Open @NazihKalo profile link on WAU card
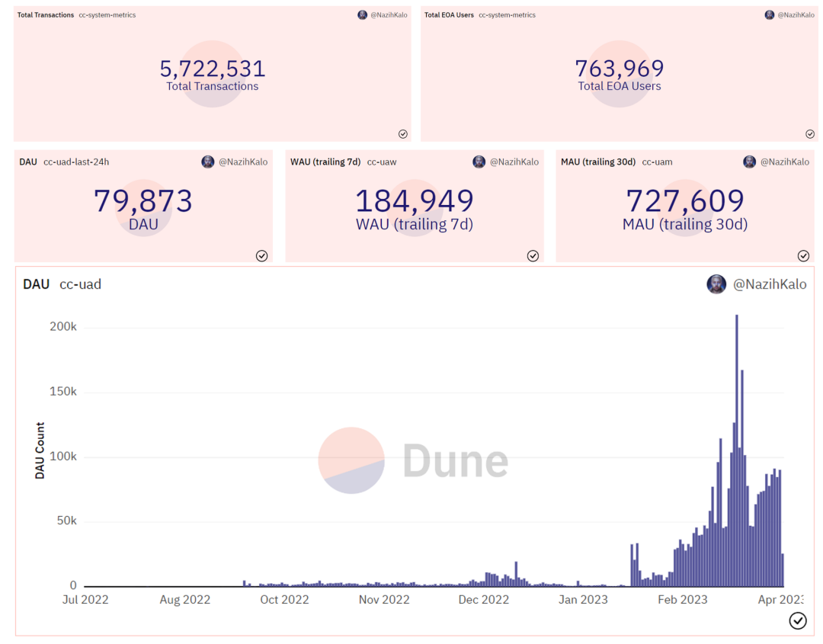Screen dimensions: 823x644 (x=514, y=162)
